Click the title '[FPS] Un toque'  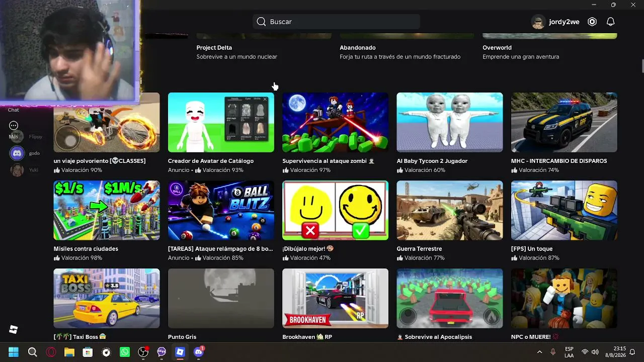(x=532, y=249)
